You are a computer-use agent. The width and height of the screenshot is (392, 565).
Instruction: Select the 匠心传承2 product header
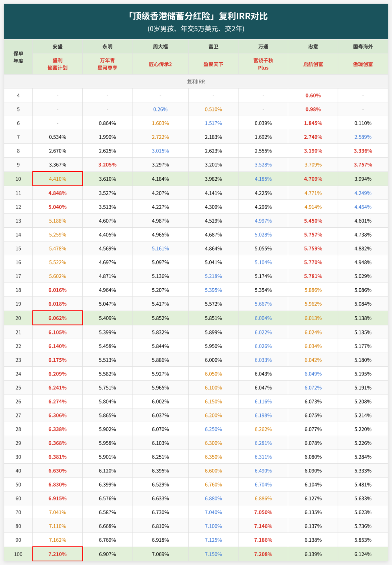click(x=160, y=64)
